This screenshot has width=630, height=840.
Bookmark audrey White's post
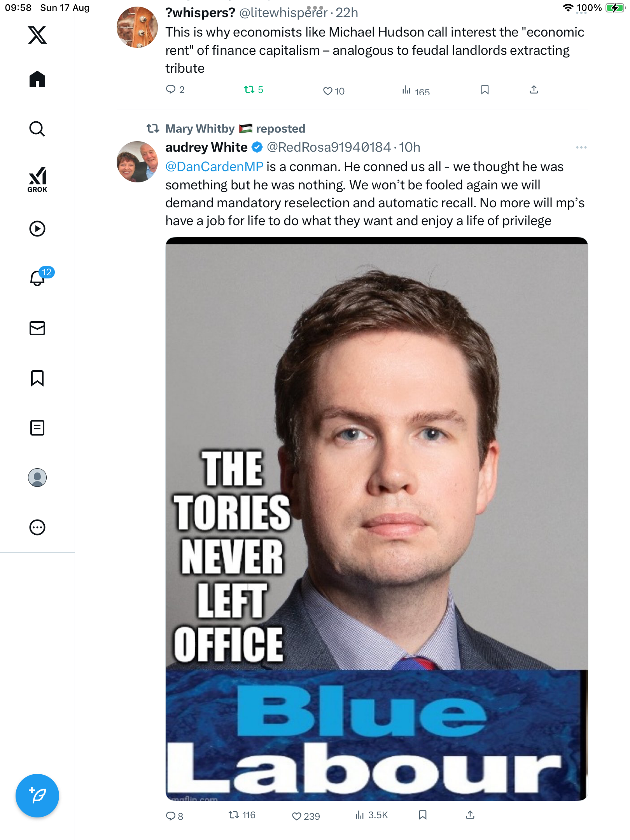coord(423,815)
